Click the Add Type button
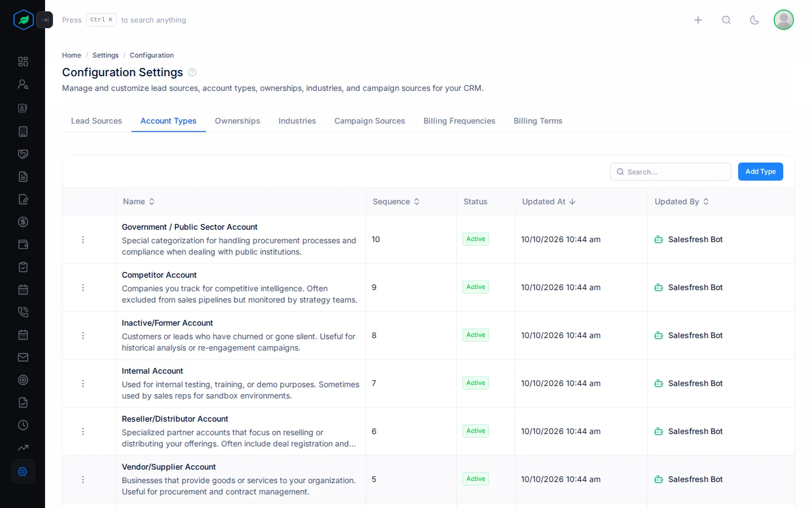812x508 pixels. [x=761, y=172]
